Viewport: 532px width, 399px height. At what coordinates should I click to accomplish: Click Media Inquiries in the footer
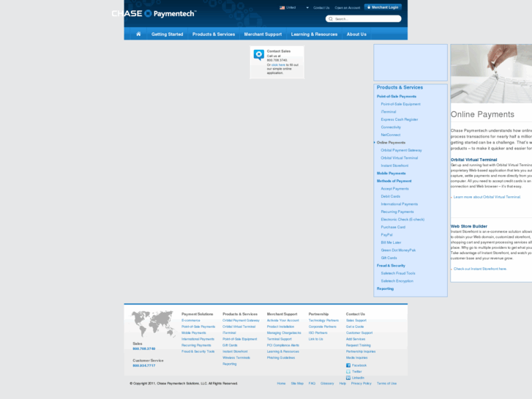coord(356,358)
